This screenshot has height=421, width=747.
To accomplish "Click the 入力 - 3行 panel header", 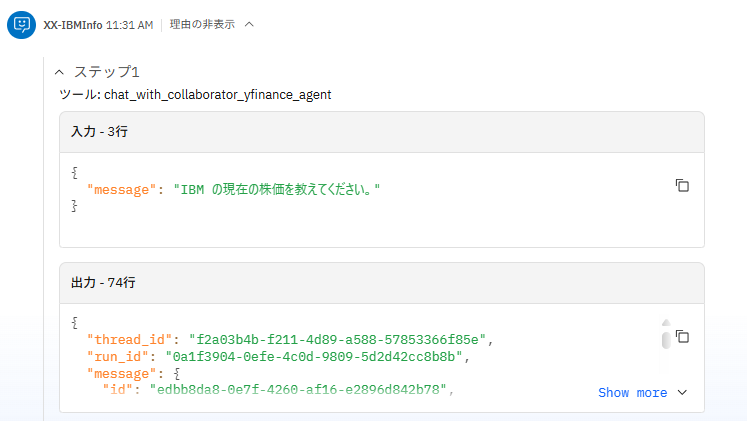I will [99, 131].
